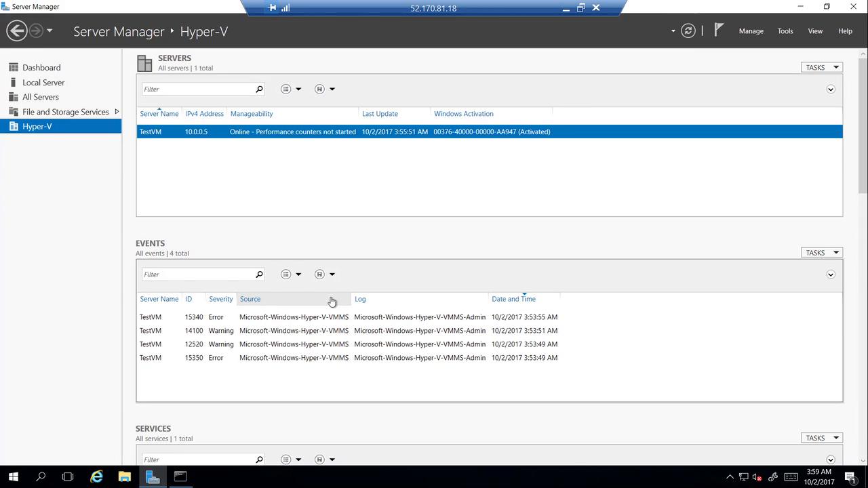Screen dimensions: 868x488
Task: Select event 15350 Error row
Action: (490, 358)
